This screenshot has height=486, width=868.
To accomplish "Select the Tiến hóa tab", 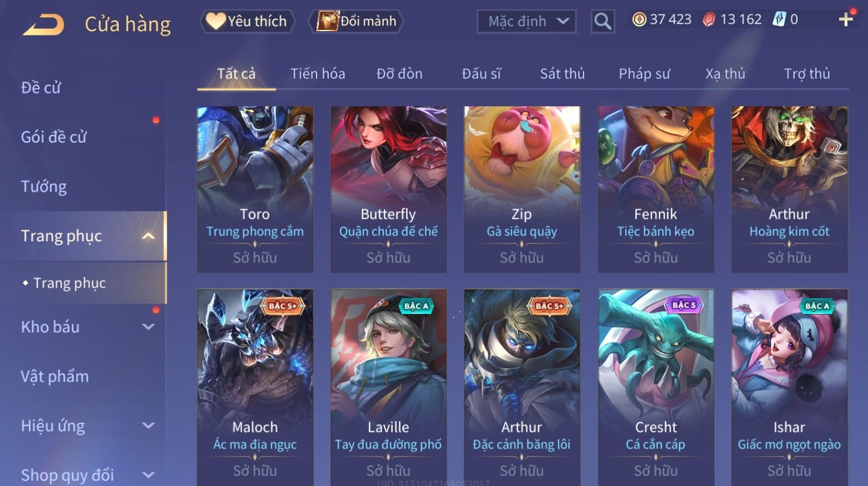I will pos(318,74).
